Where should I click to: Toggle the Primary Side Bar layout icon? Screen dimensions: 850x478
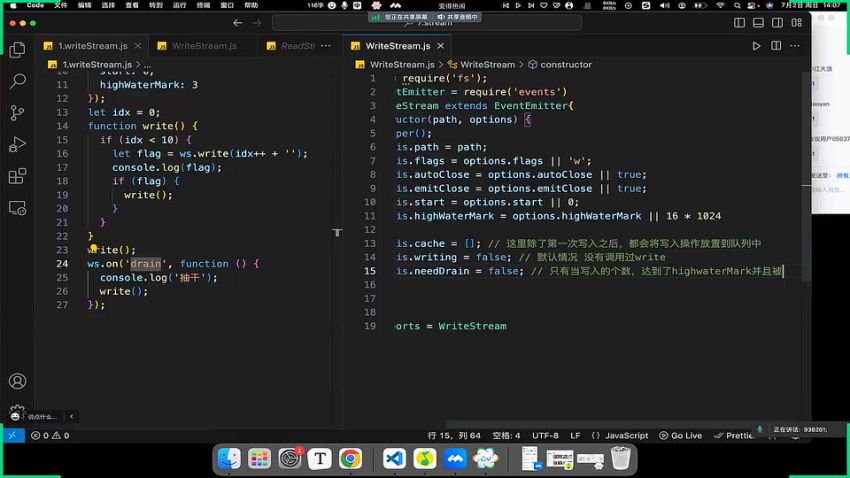coord(739,23)
